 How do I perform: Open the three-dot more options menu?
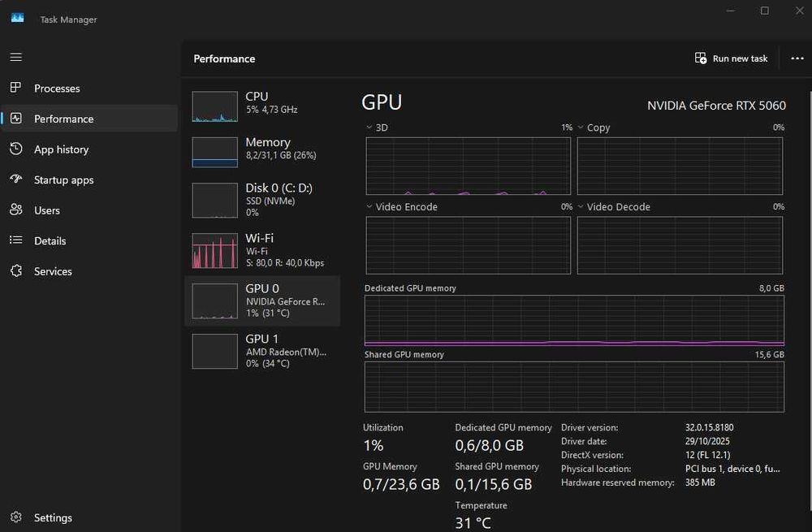[797, 58]
